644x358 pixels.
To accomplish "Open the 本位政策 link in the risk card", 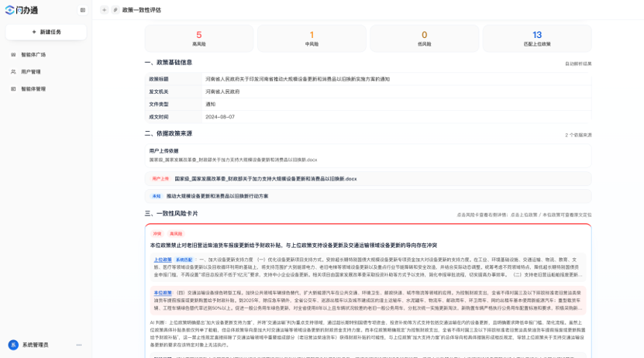I will [x=163, y=293].
